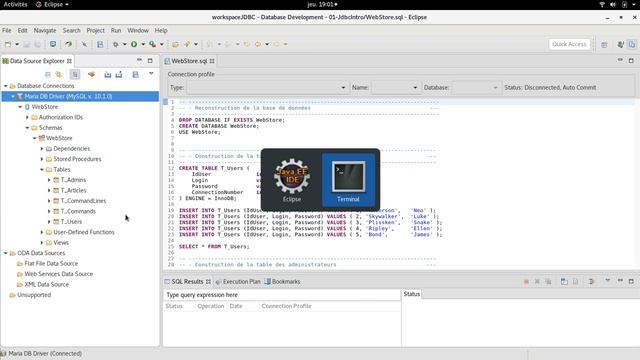
Task: Collapse the Tables folder
Action: click(x=42, y=169)
